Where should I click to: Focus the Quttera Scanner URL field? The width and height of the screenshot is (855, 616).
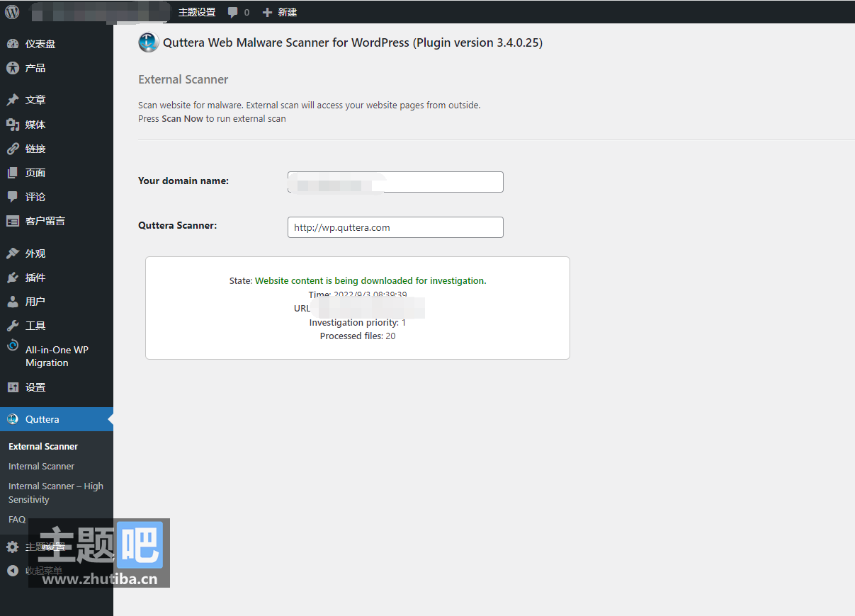(x=395, y=227)
